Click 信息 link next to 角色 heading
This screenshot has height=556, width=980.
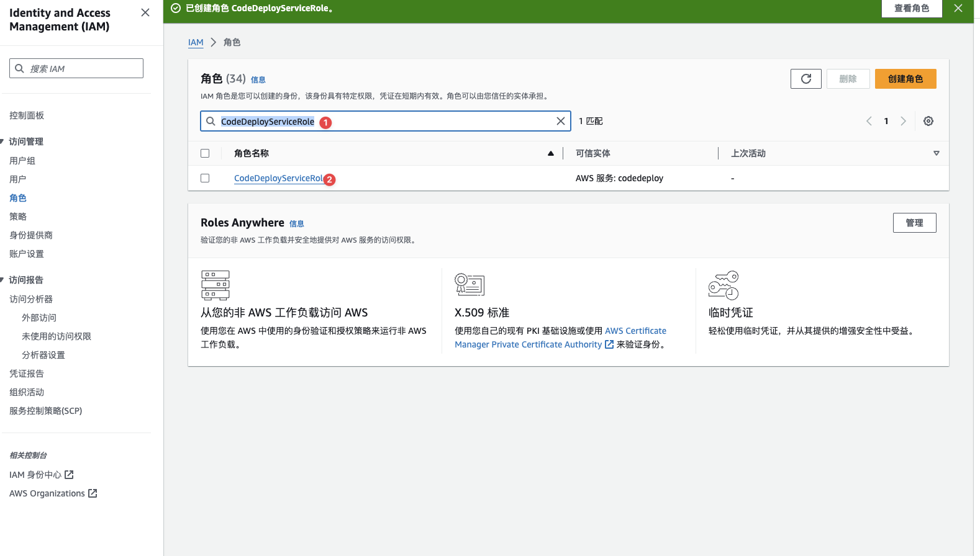click(258, 79)
